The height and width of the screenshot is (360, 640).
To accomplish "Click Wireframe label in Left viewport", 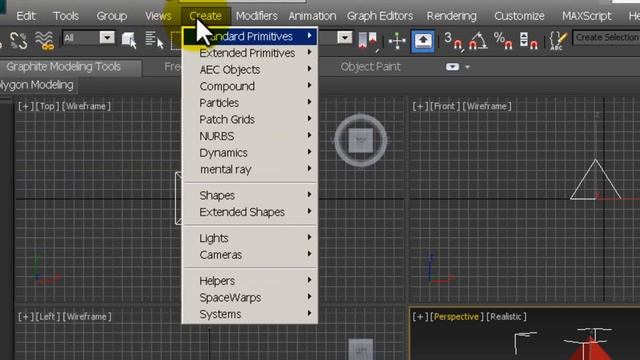I will (87, 317).
